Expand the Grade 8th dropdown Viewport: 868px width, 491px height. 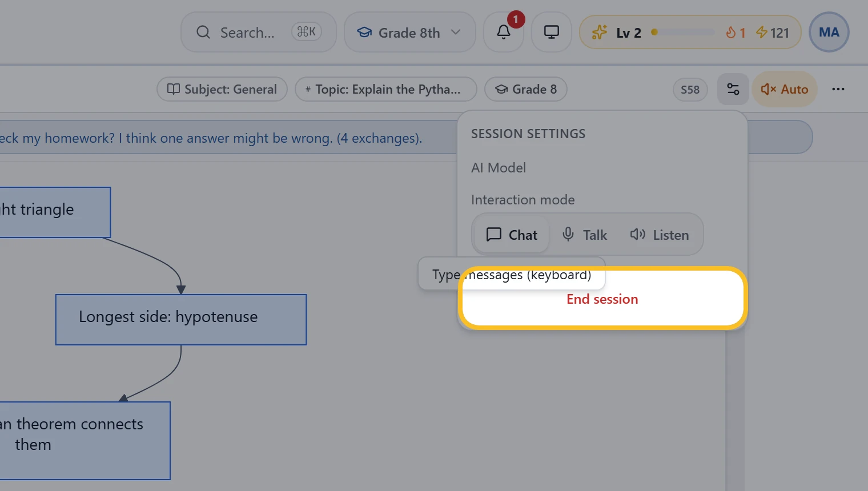409,32
